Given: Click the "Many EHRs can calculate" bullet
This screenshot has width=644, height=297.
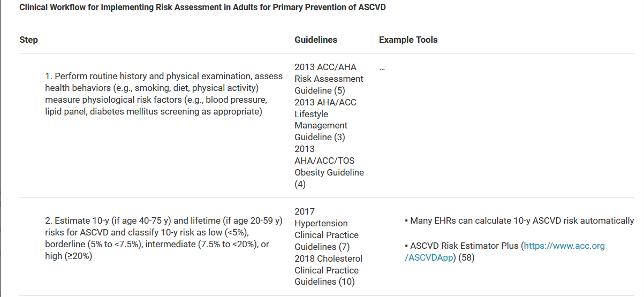Looking at the screenshot, I should pos(519,220).
